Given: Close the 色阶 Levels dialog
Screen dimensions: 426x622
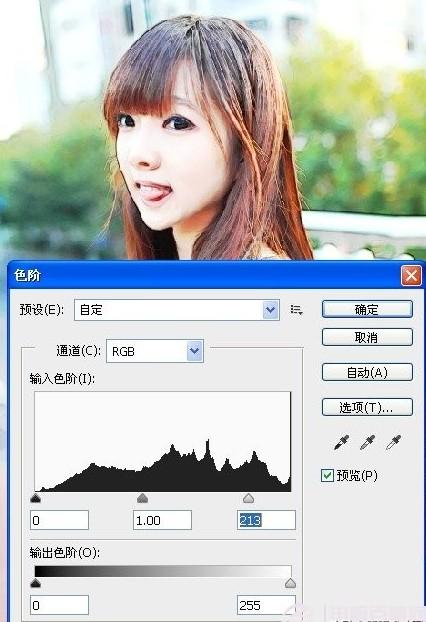Looking at the screenshot, I should [x=411, y=275].
